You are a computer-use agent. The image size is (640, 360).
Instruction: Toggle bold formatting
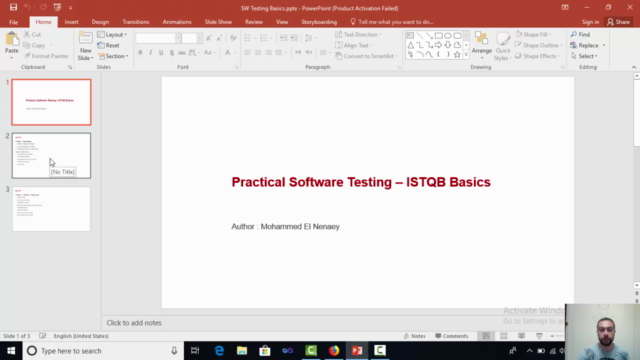140,52
